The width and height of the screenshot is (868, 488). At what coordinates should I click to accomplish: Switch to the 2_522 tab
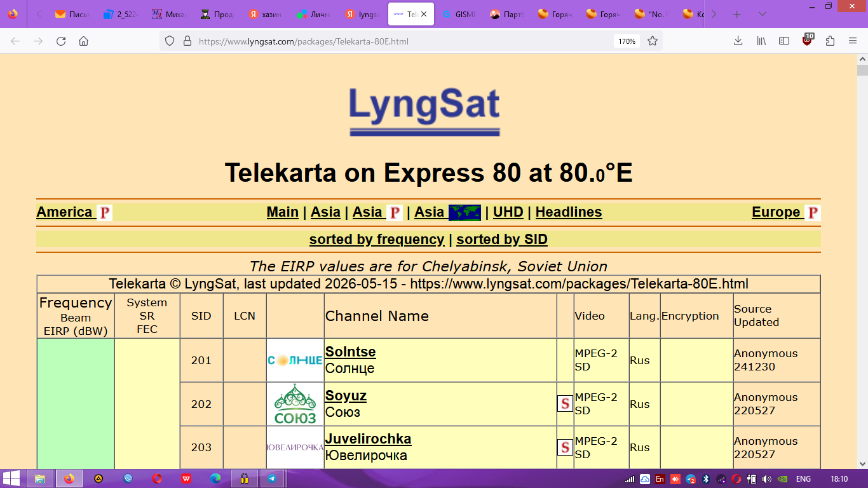pyautogui.click(x=120, y=14)
